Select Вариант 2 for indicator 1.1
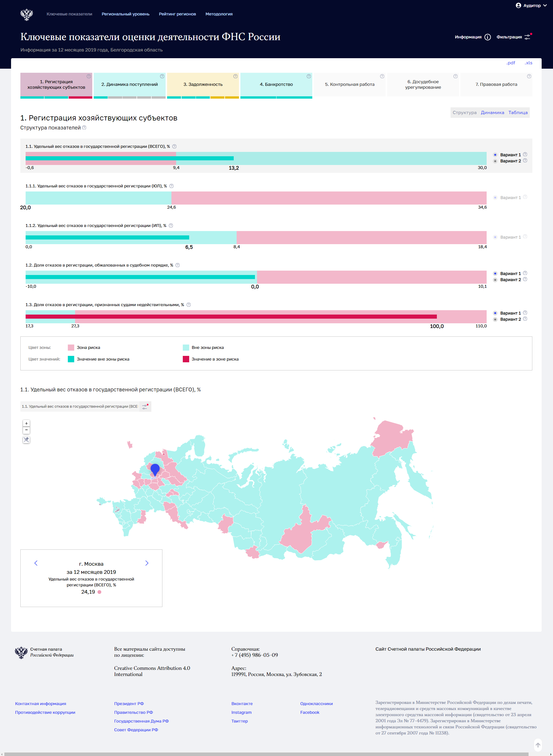The height and width of the screenshot is (756, 553). pos(495,161)
